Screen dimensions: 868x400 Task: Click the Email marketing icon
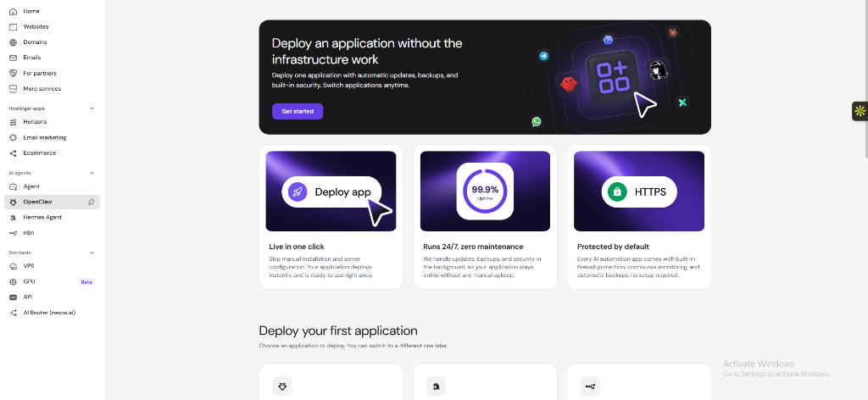[x=14, y=137]
